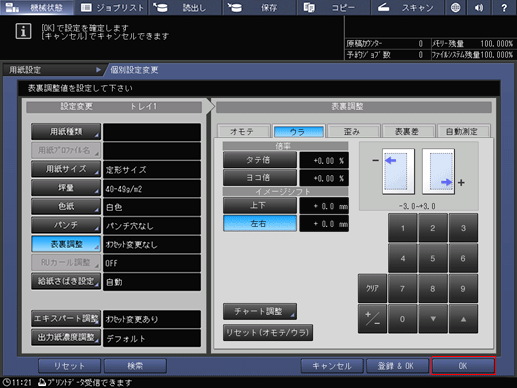517x388 pixels.
Task: Select the 上下 image shift option
Action: (260, 205)
